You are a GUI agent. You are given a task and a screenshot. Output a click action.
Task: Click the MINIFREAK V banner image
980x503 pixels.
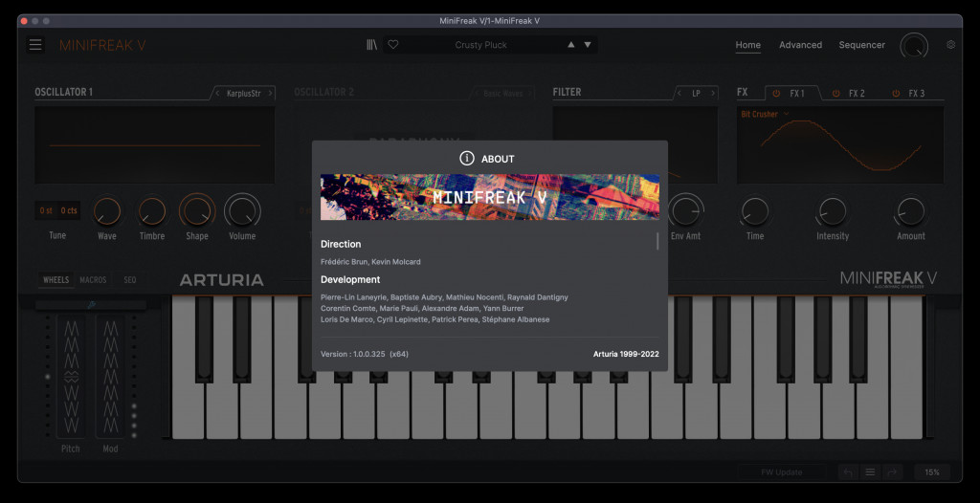(x=490, y=197)
